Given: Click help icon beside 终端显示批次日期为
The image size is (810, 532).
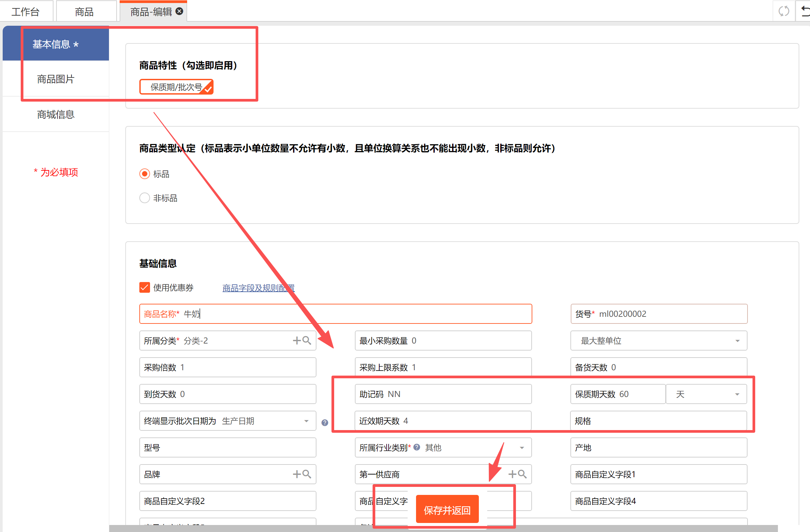Looking at the screenshot, I should coord(325,422).
